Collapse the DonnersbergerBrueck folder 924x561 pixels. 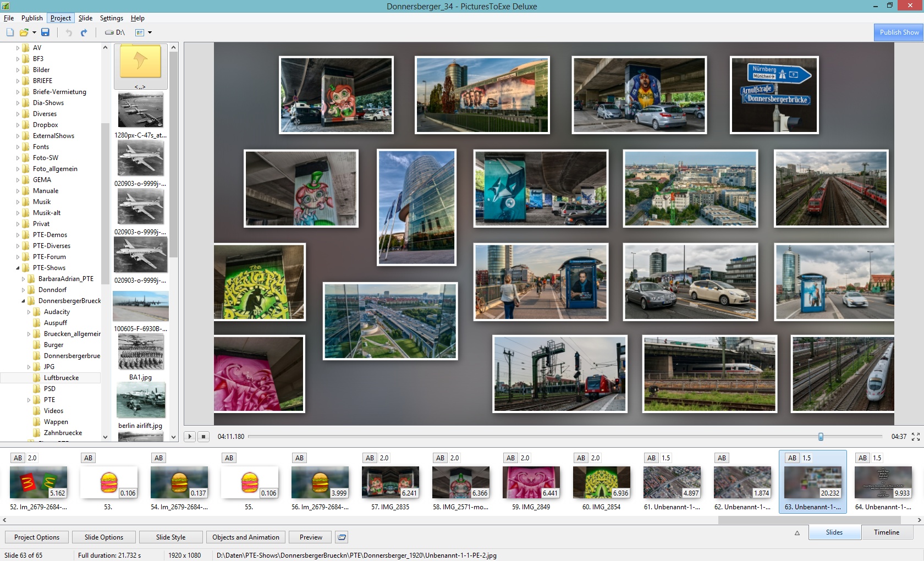23,301
